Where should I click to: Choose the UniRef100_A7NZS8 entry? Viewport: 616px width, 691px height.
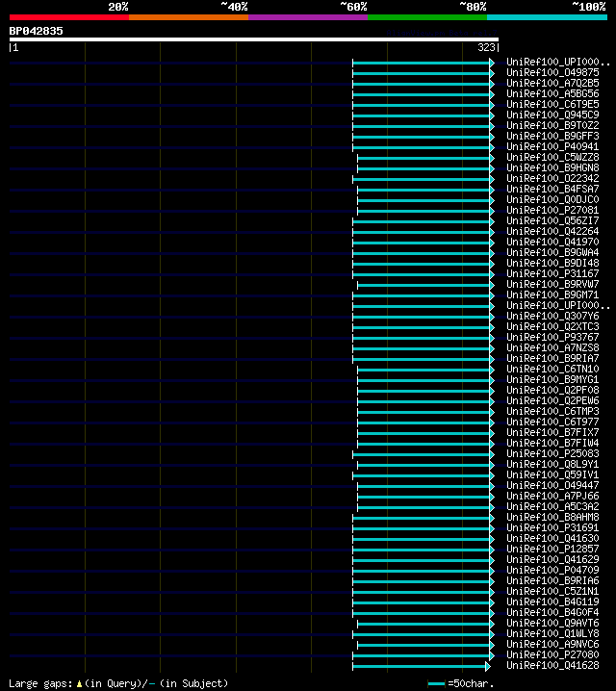(552, 347)
